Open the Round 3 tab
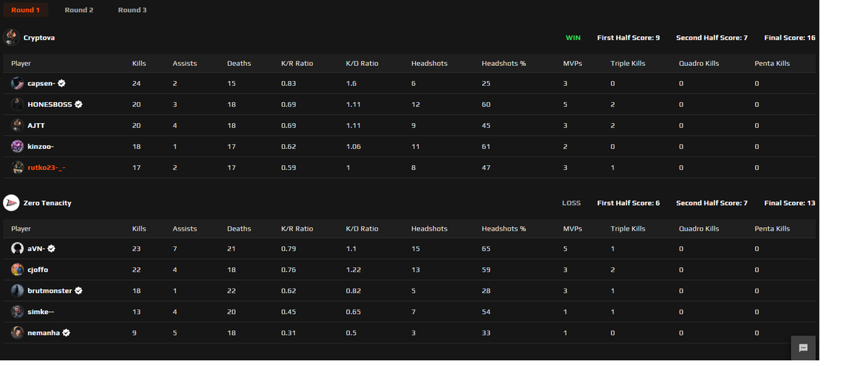The height and width of the screenshot is (366, 868). tap(132, 10)
